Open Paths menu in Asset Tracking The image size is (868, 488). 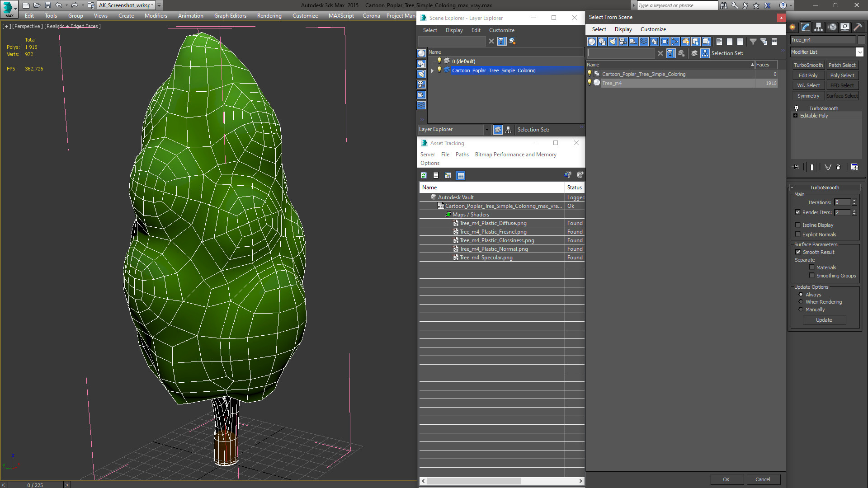click(x=462, y=155)
